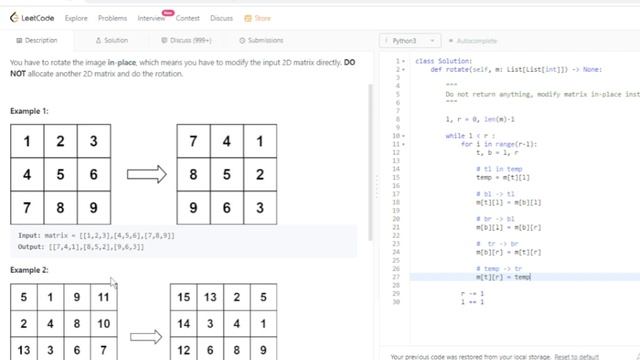This screenshot has width=640, height=360.
Task: Go to the Contest page
Action: (x=188, y=18)
